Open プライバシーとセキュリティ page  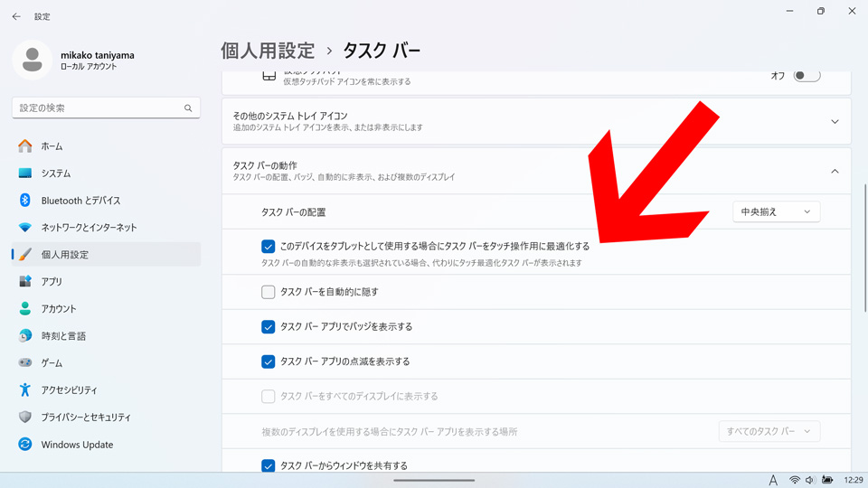pos(107,418)
